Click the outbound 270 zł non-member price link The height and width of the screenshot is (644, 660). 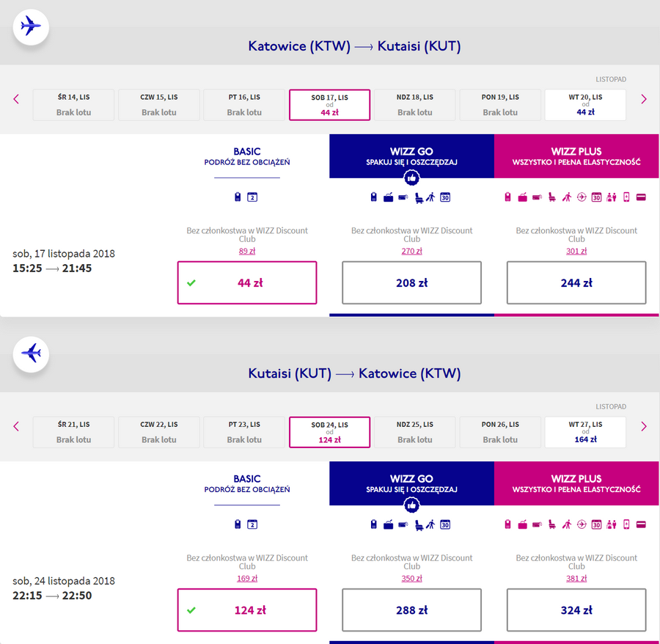point(411,252)
